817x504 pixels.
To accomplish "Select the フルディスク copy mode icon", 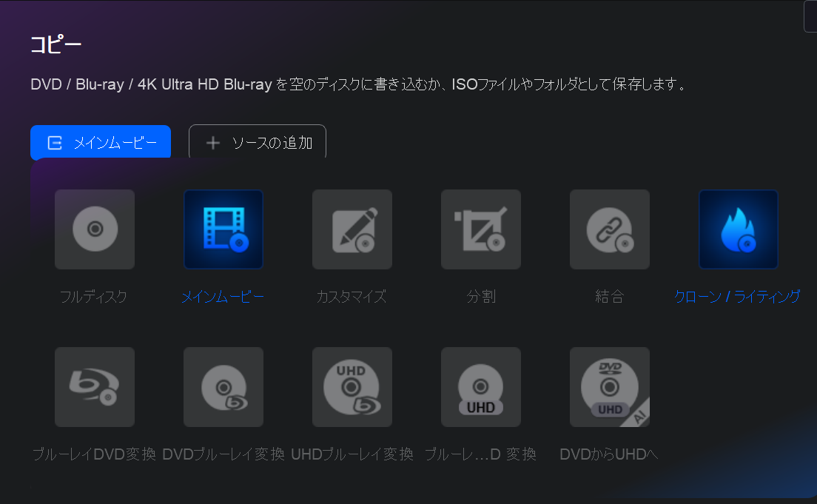I will click(95, 229).
